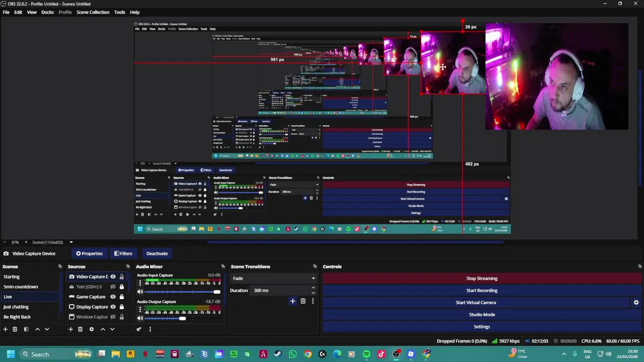
Task: Open Google Chrome from the taskbar
Action: pyautogui.click(x=307, y=354)
